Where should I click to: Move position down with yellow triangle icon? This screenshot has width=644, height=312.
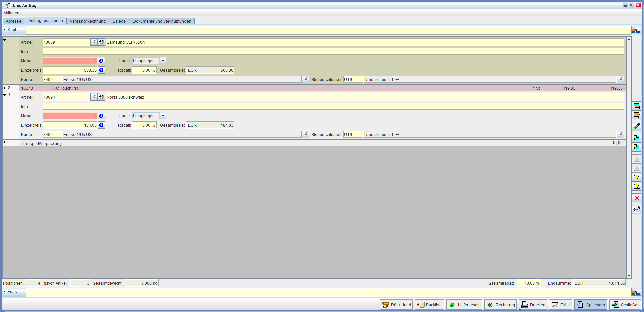pos(636,177)
